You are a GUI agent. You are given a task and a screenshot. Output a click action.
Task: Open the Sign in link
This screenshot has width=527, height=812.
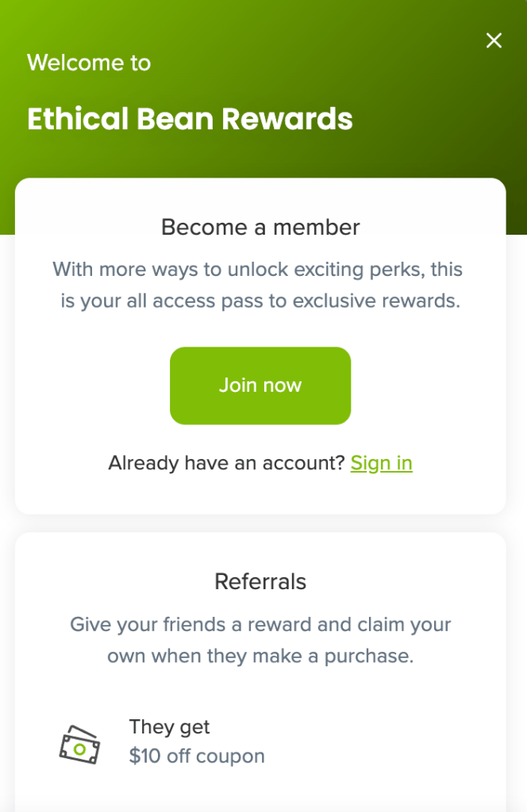382,463
